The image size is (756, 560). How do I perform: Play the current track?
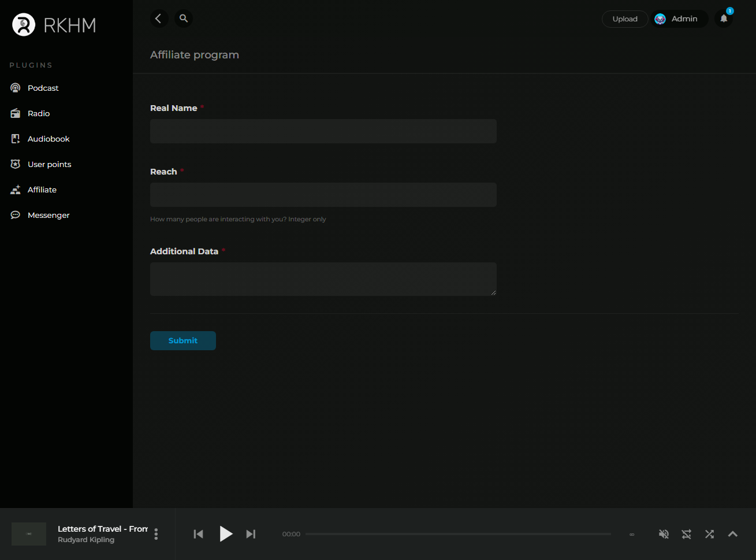pyautogui.click(x=226, y=534)
